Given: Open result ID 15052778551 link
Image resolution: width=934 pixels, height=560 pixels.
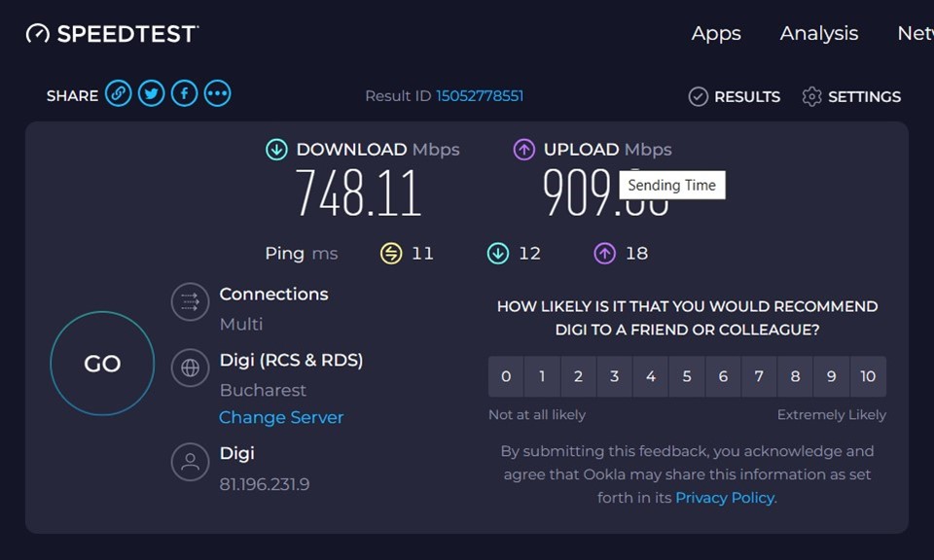Looking at the screenshot, I should pyautogui.click(x=480, y=95).
